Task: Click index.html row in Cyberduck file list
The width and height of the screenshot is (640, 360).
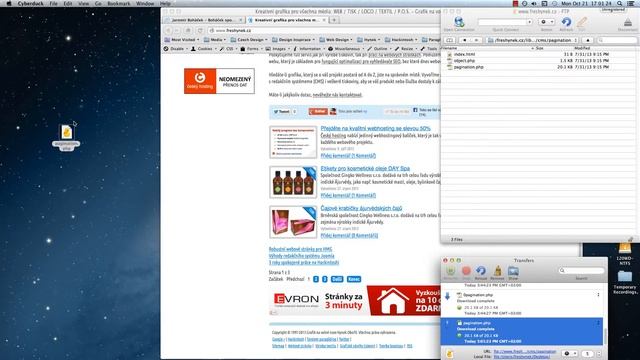Action: point(538,54)
